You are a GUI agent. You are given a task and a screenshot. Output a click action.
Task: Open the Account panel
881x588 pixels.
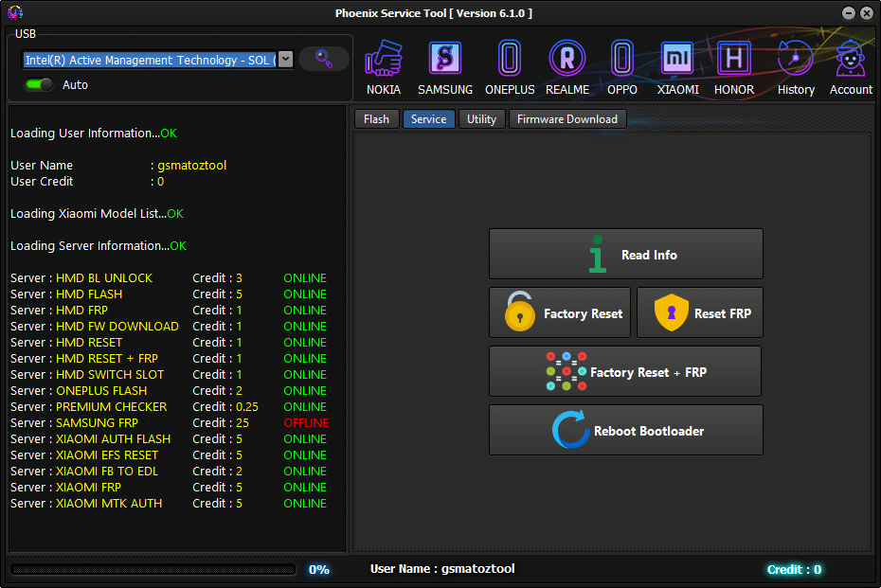point(850,64)
